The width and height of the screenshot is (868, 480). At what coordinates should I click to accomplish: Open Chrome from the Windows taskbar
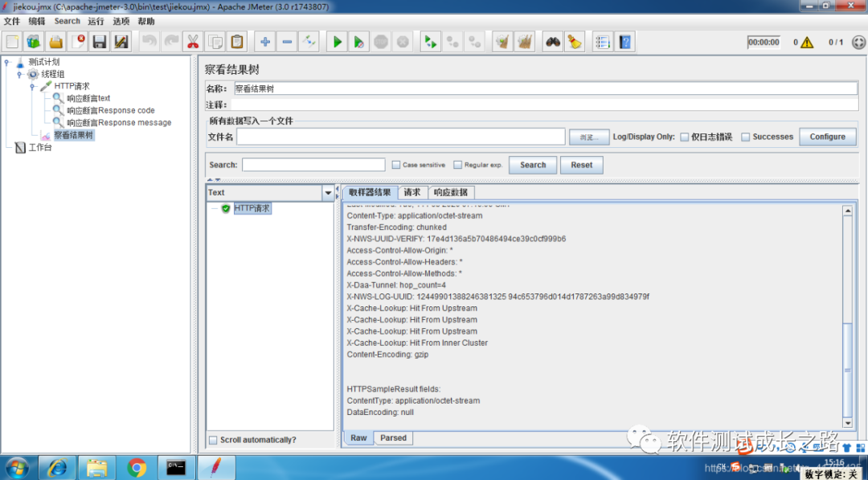click(137, 468)
